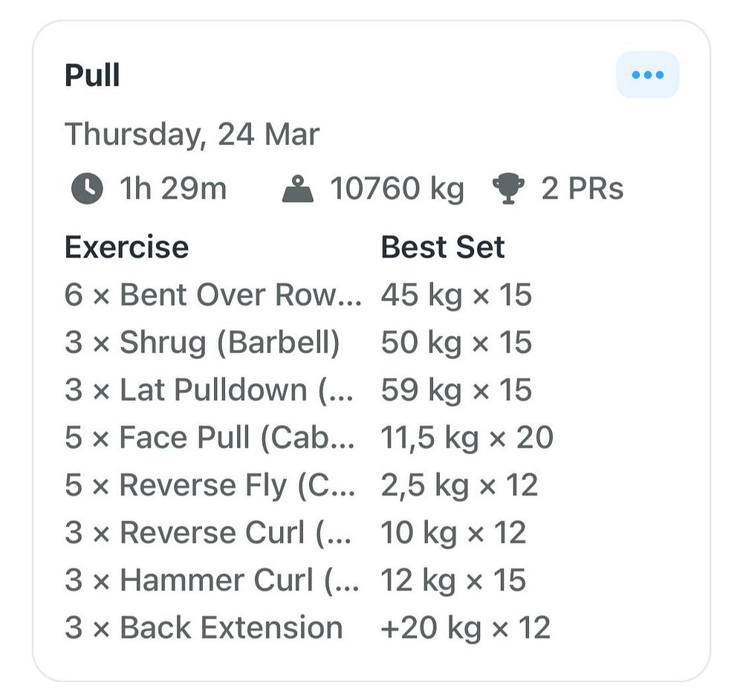
Task: Open the Back Extension exercise row
Action: click(308, 628)
